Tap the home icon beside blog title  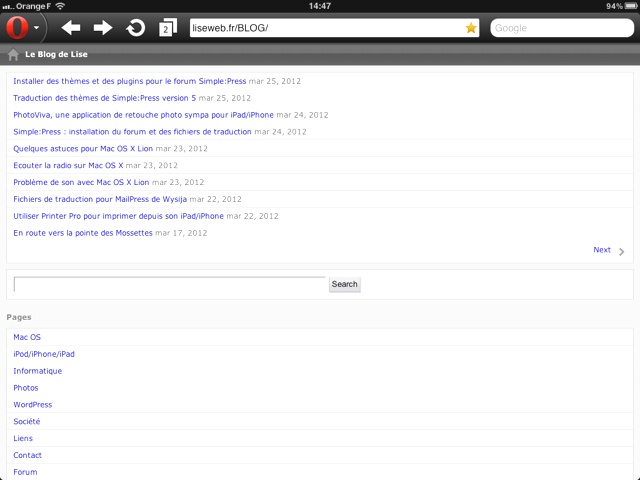14,54
